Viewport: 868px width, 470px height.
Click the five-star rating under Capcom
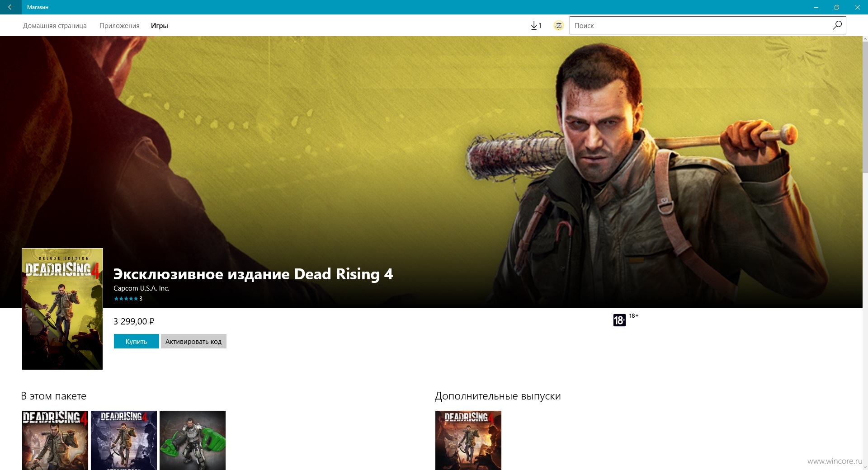click(x=126, y=299)
